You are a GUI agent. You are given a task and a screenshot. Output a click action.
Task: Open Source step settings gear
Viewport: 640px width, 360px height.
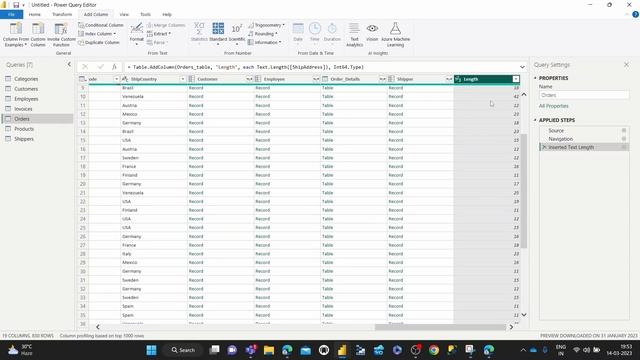tap(624, 131)
